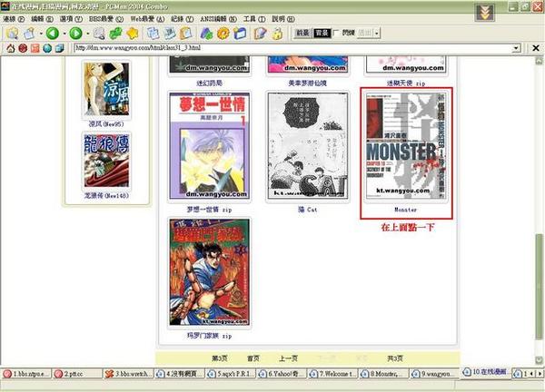
Task: Open the 龙狼传 (New148) sidebar link
Action: pyautogui.click(x=106, y=195)
